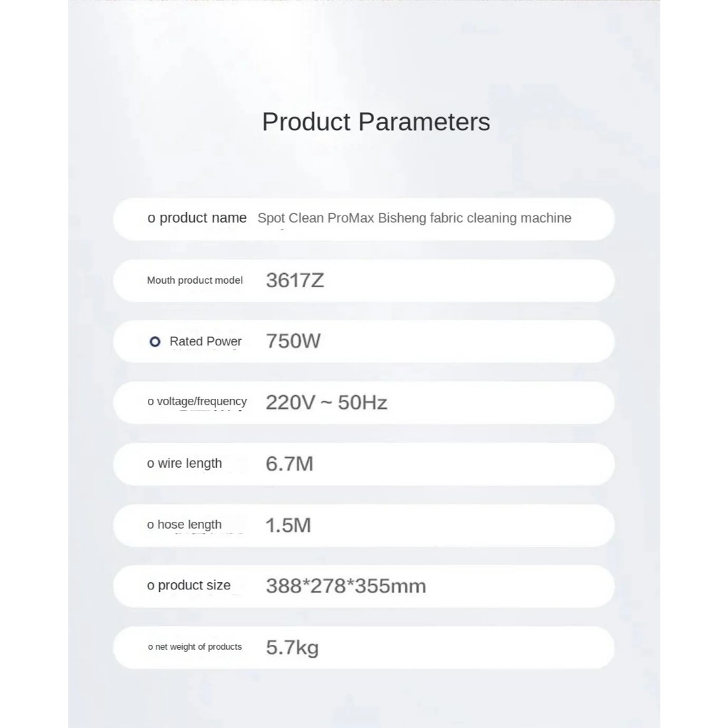
Task: Select the circle bullet beside Rated Power
Action: click(x=155, y=342)
